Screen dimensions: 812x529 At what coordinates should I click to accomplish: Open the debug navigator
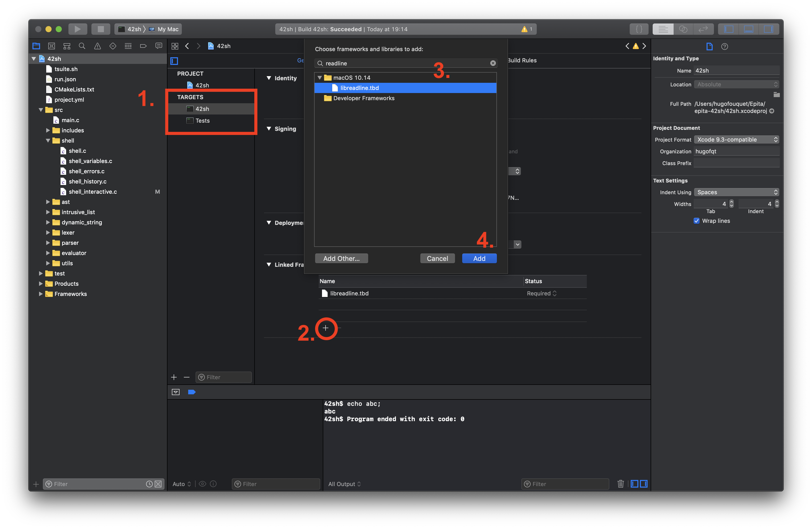tap(128, 46)
